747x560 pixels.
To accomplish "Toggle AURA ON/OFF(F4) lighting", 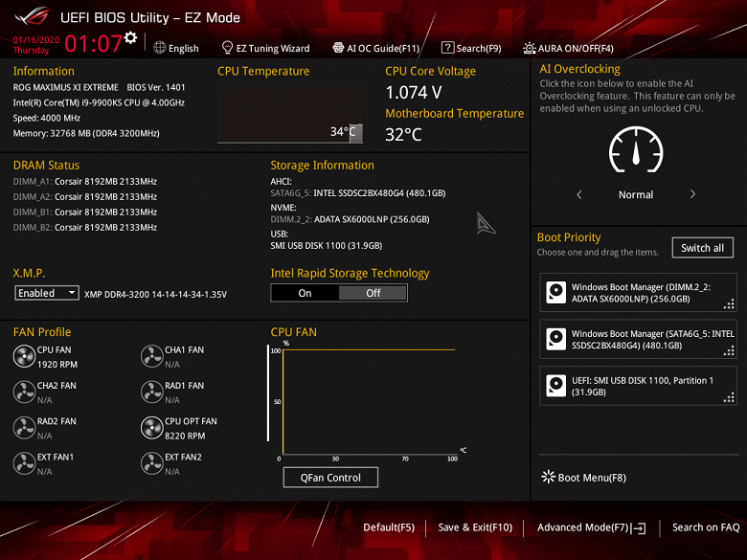I will tap(568, 48).
